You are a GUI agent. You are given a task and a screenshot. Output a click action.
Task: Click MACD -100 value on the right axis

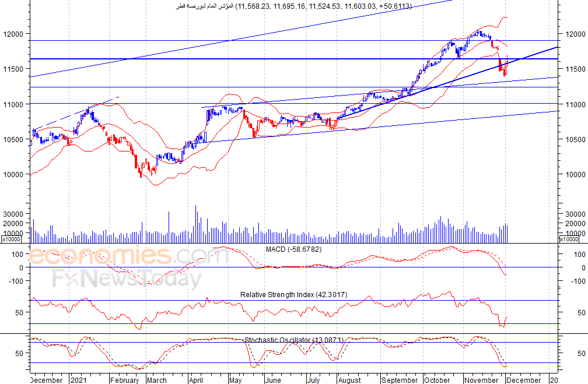[578, 281]
